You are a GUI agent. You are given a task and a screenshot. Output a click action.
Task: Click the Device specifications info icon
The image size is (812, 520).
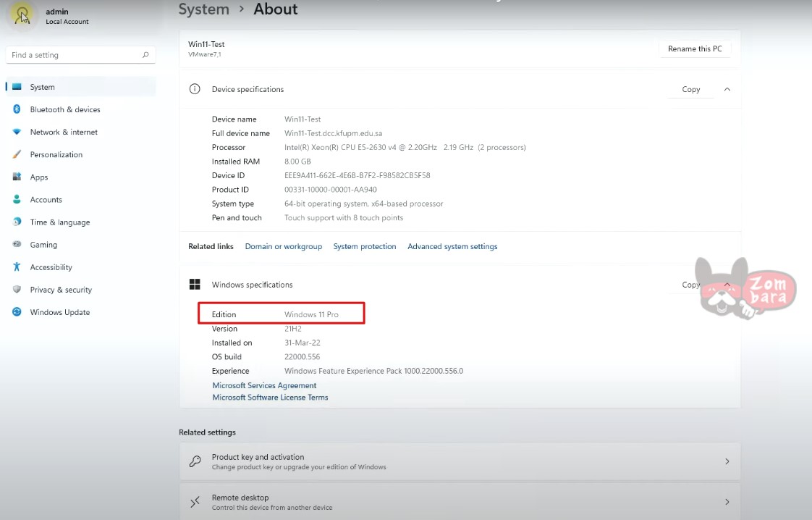[195, 89]
